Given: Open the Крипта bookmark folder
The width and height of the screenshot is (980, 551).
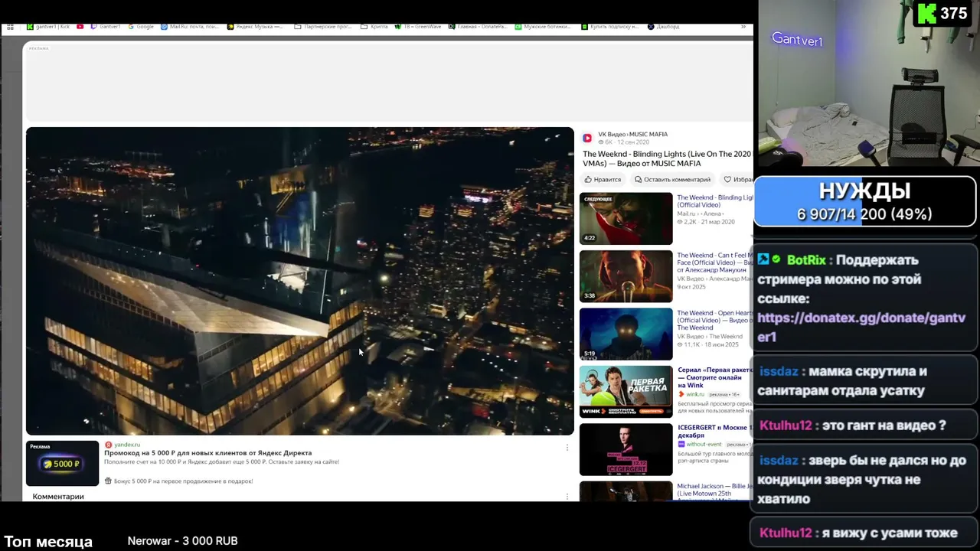Looking at the screenshot, I should click(374, 27).
